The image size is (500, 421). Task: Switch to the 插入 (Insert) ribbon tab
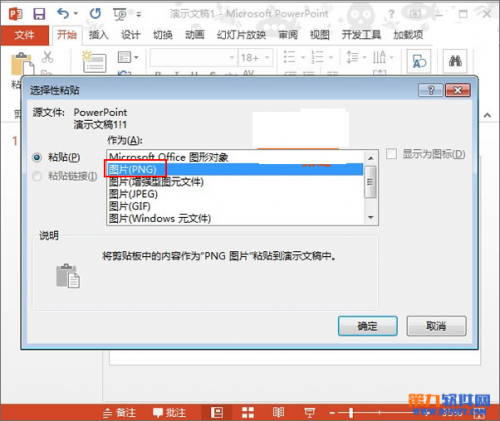(x=98, y=35)
